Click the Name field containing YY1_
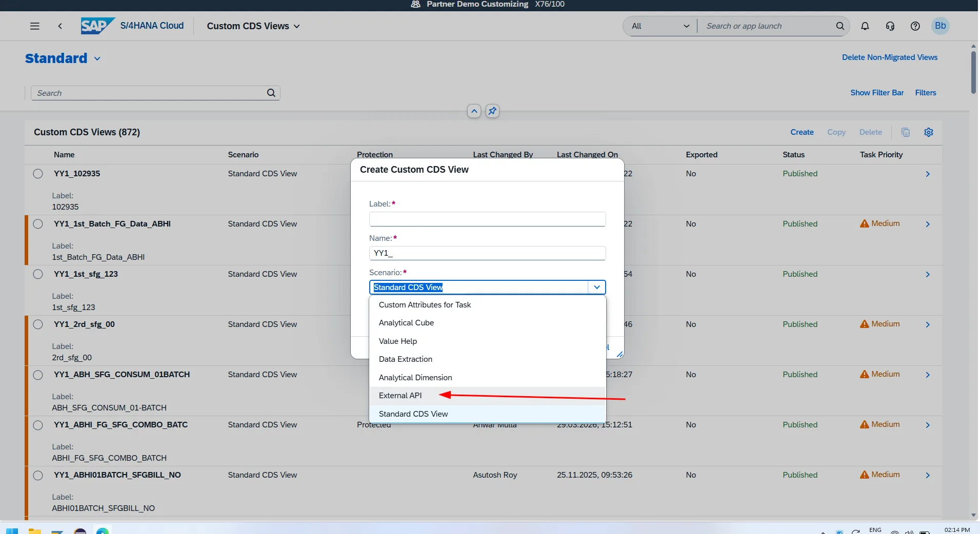Viewport: 980px width, 534px height. pyautogui.click(x=487, y=253)
